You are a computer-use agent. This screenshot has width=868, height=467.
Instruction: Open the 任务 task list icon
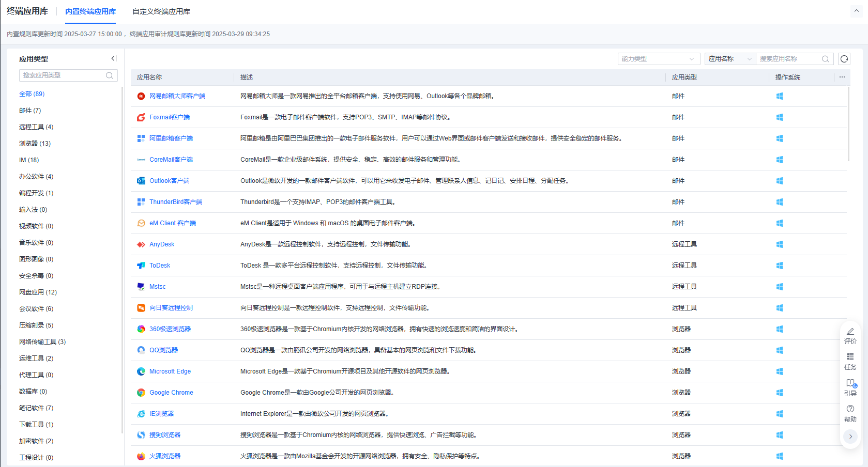pyautogui.click(x=850, y=357)
